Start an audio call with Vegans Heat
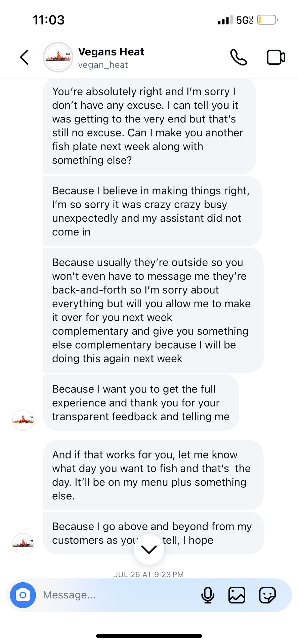298x644 pixels. (238, 57)
